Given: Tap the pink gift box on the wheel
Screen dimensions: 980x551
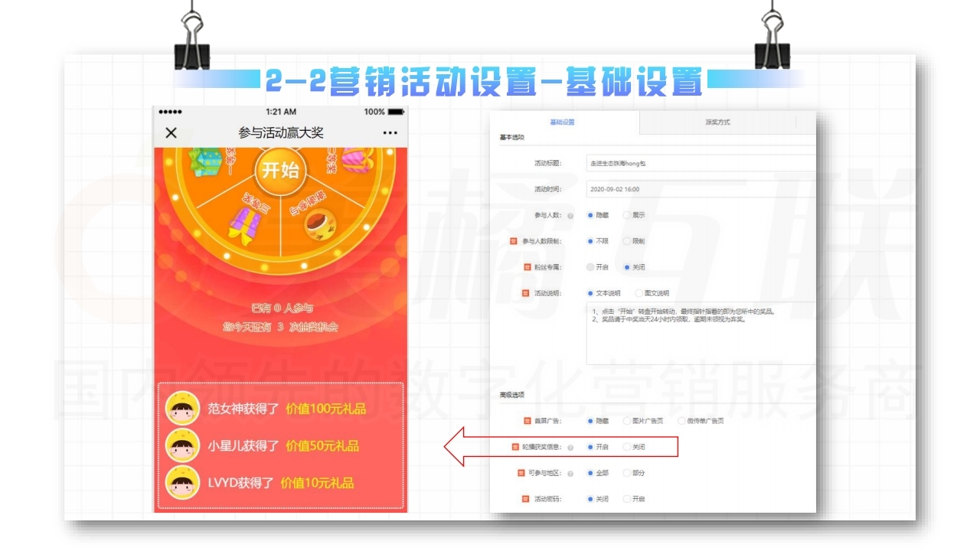Looking at the screenshot, I should (x=356, y=161).
